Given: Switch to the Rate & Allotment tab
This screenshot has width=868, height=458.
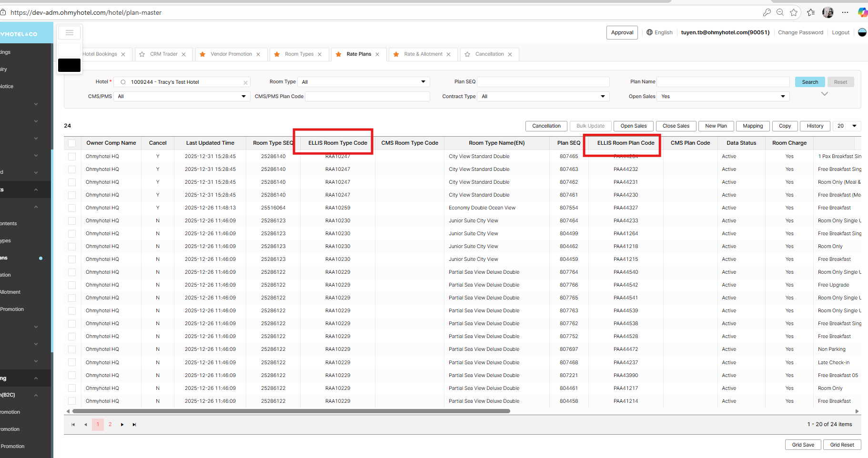Looking at the screenshot, I should coord(423,54).
